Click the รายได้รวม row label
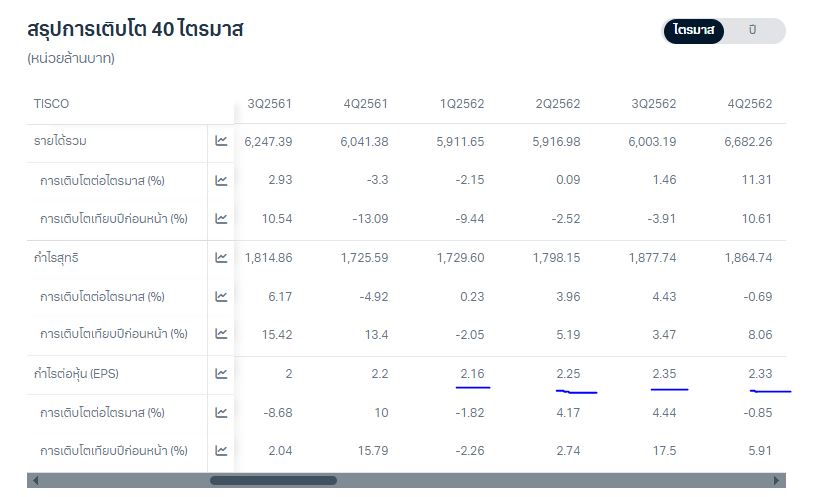This screenshot has height=497, width=813. (60, 141)
